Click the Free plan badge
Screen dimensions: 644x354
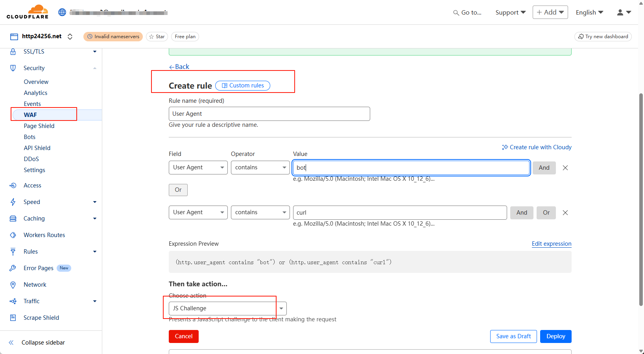[185, 37]
